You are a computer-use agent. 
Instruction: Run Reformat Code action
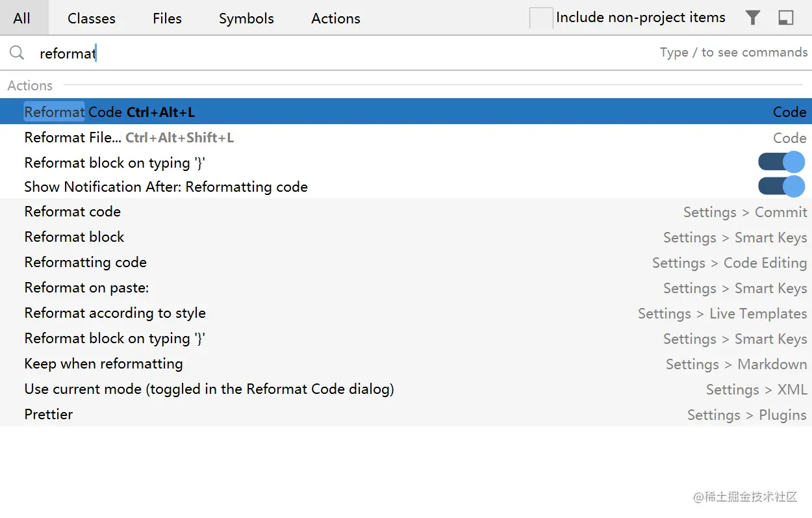(x=109, y=112)
